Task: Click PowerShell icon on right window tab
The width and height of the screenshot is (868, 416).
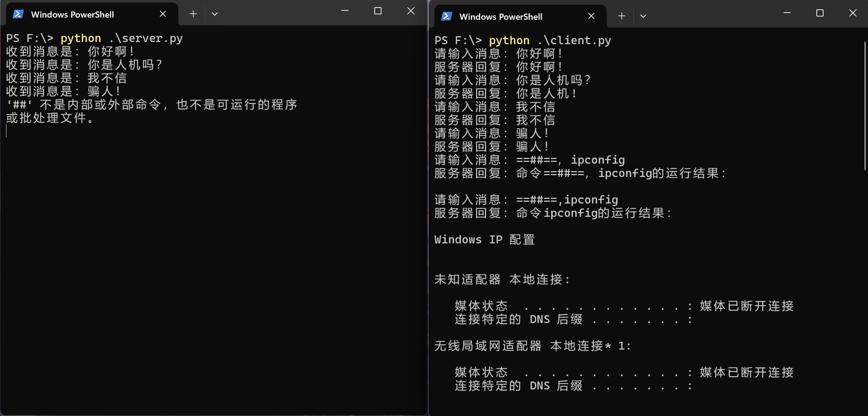Action: pos(447,17)
